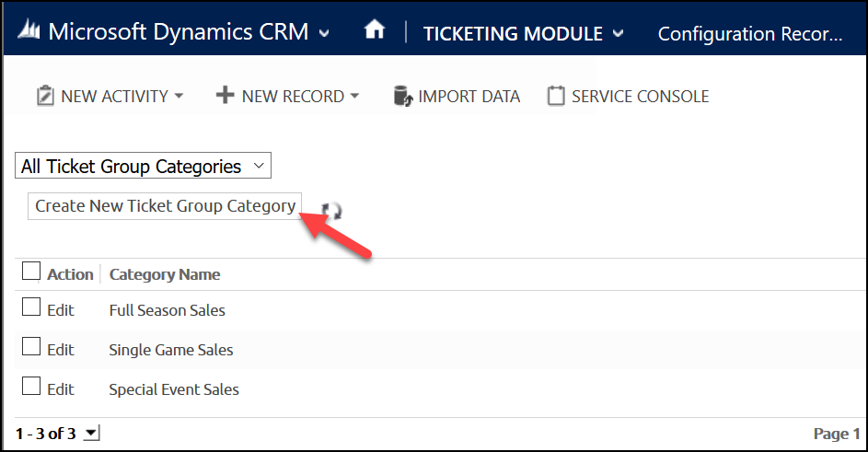Expand the chevron next to TICKETING MODULE

pyautogui.click(x=618, y=34)
